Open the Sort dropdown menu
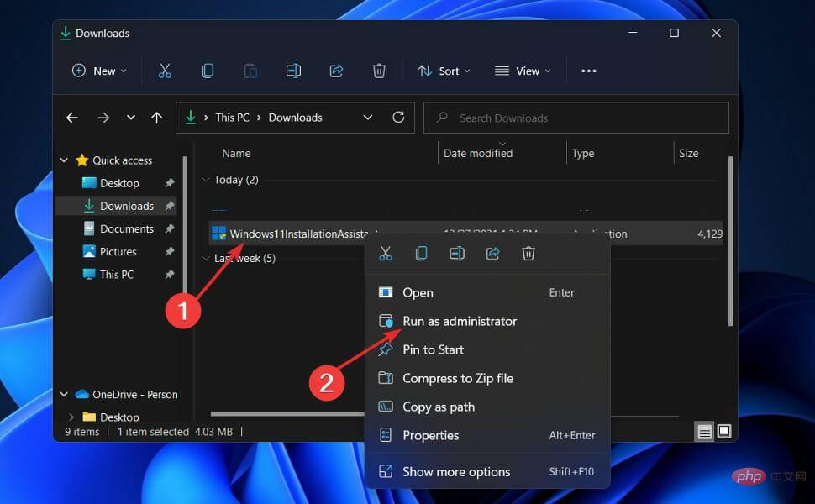Image resolution: width=815 pixels, height=504 pixels. click(x=444, y=71)
